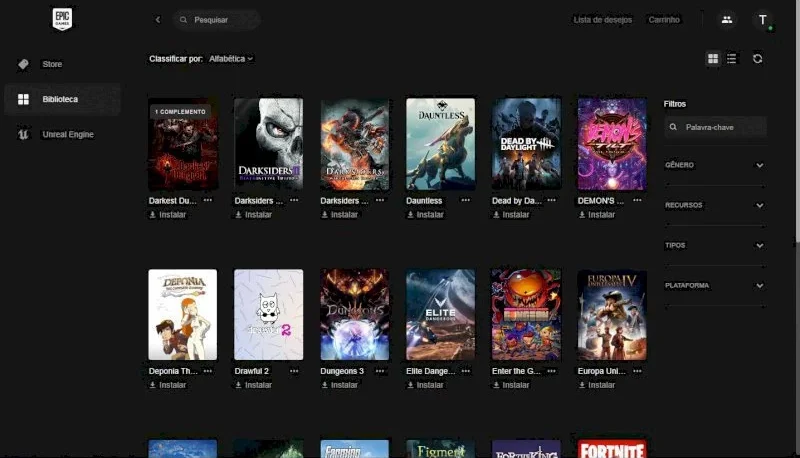
Task: Open options menu for Deponia
Action: pyautogui.click(x=208, y=371)
